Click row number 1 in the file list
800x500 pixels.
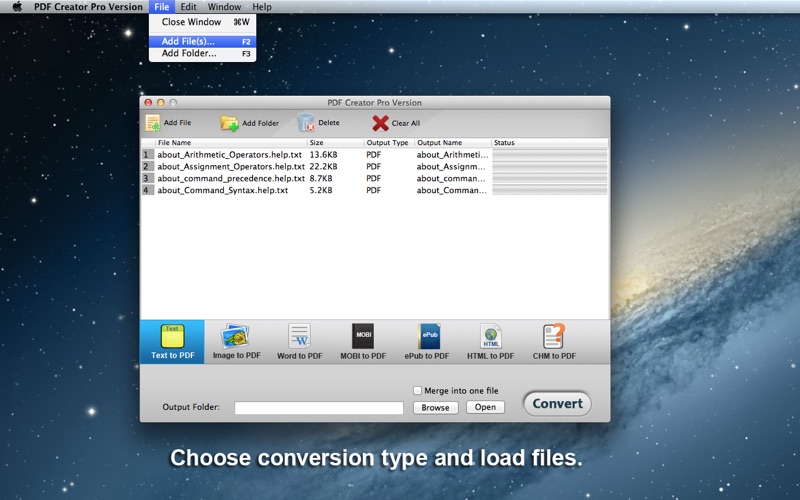point(147,155)
